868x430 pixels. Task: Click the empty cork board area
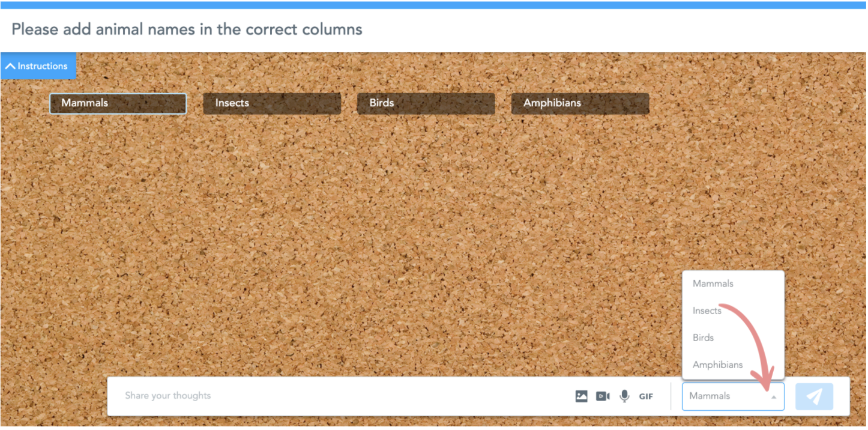click(360, 240)
